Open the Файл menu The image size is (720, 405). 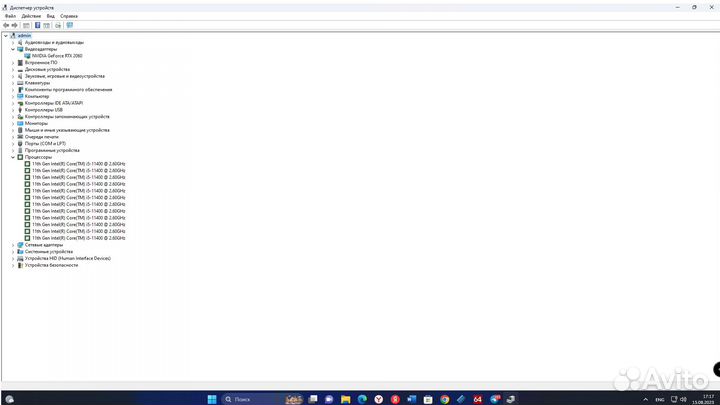coord(10,16)
